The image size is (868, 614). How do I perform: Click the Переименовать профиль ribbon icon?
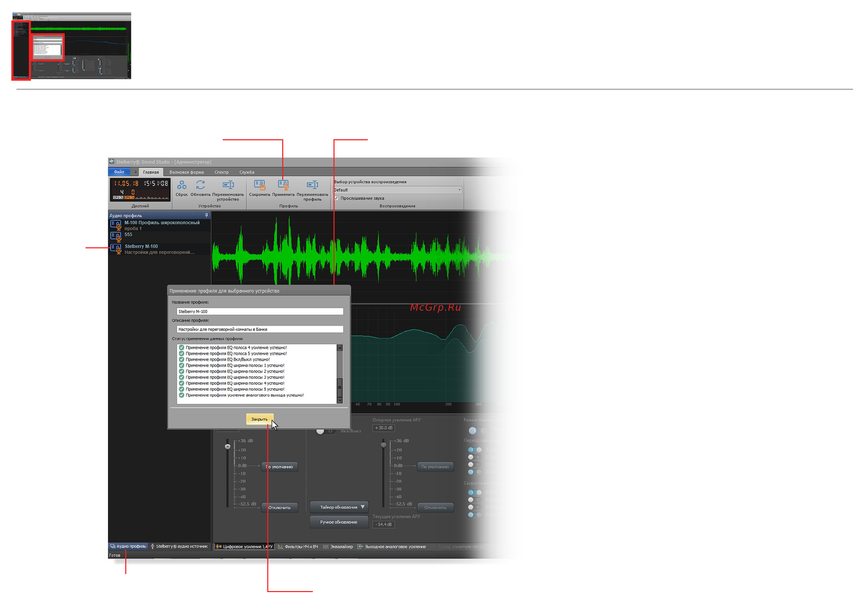tap(312, 185)
